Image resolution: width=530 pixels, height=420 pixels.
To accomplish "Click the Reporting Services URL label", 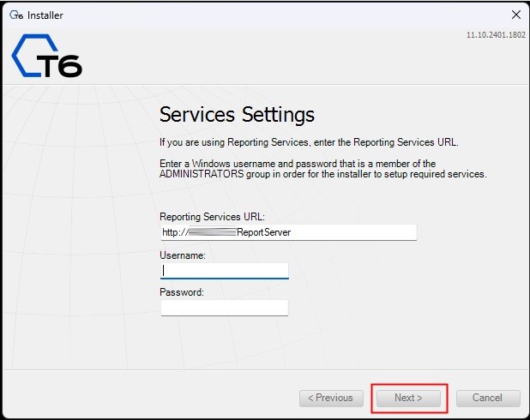I will (212, 217).
